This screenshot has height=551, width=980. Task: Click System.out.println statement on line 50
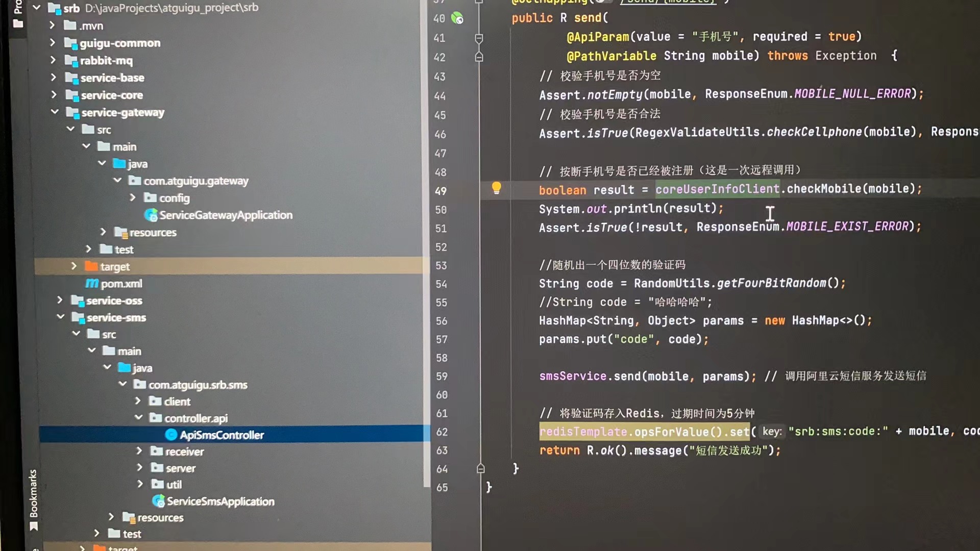click(631, 209)
